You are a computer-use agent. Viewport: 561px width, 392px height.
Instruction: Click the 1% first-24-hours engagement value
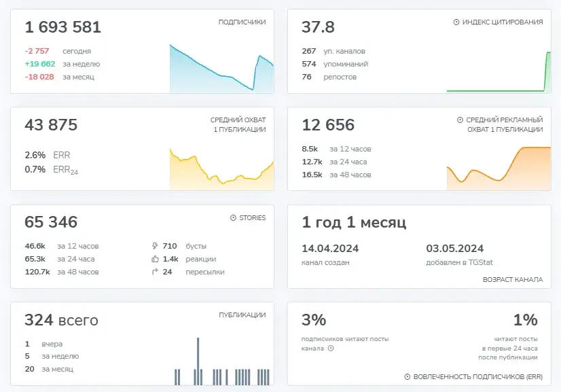pyautogui.click(x=525, y=320)
